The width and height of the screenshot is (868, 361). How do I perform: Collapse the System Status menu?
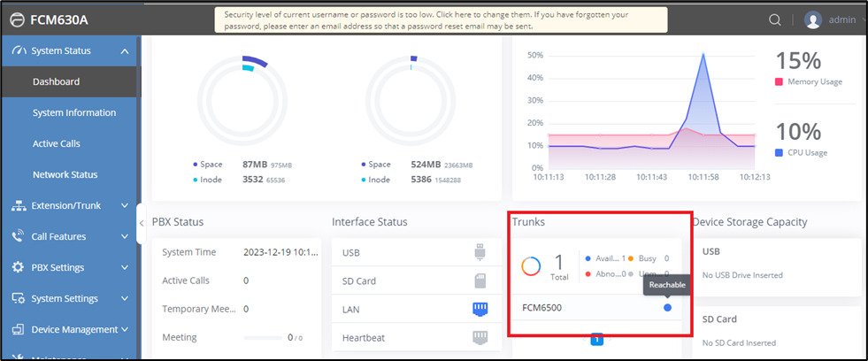point(125,51)
